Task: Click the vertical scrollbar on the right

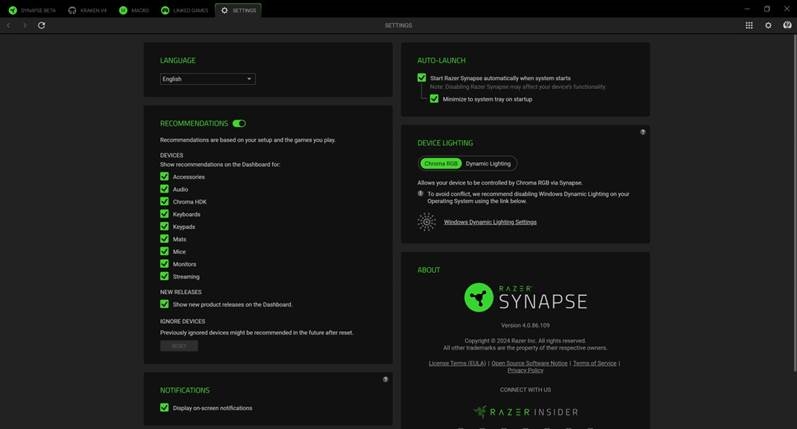Action: pyautogui.click(x=794, y=203)
